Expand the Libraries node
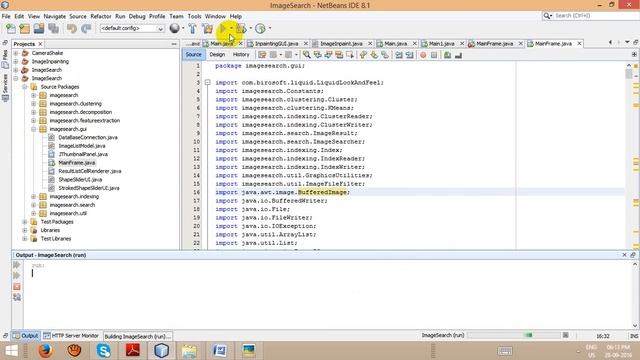This screenshot has height=360, width=640. [24, 230]
